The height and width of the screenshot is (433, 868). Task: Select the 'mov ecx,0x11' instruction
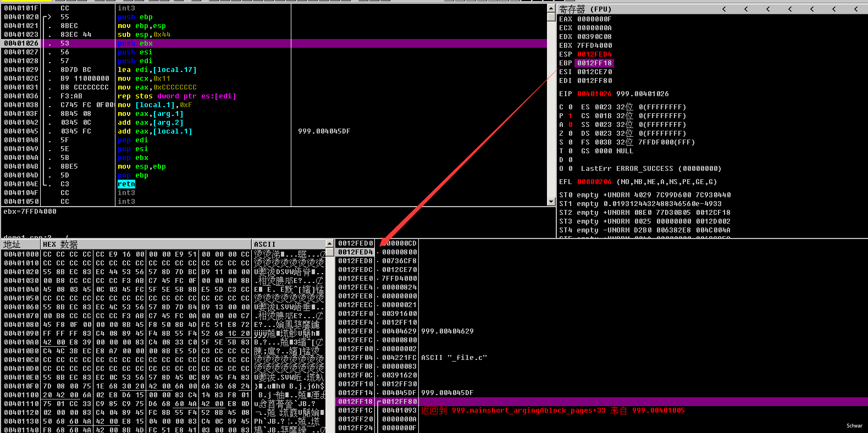(x=144, y=79)
